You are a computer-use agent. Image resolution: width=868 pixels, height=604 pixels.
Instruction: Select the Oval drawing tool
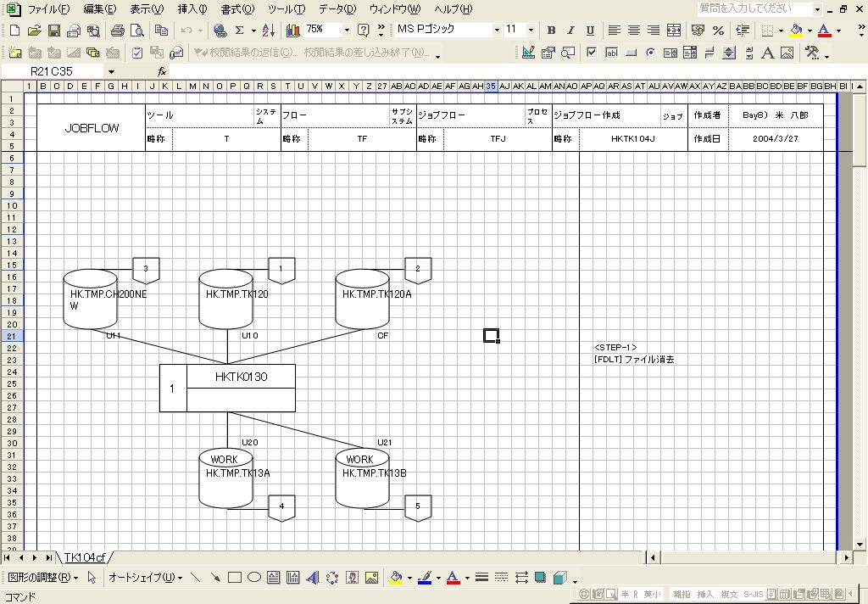pyautogui.click(x=254, y=578)
